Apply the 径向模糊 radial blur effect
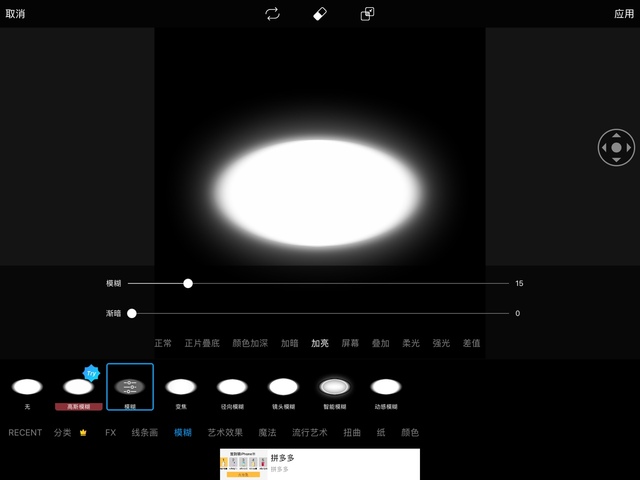Screen dimensions: 640x480 tap(232, 387)
